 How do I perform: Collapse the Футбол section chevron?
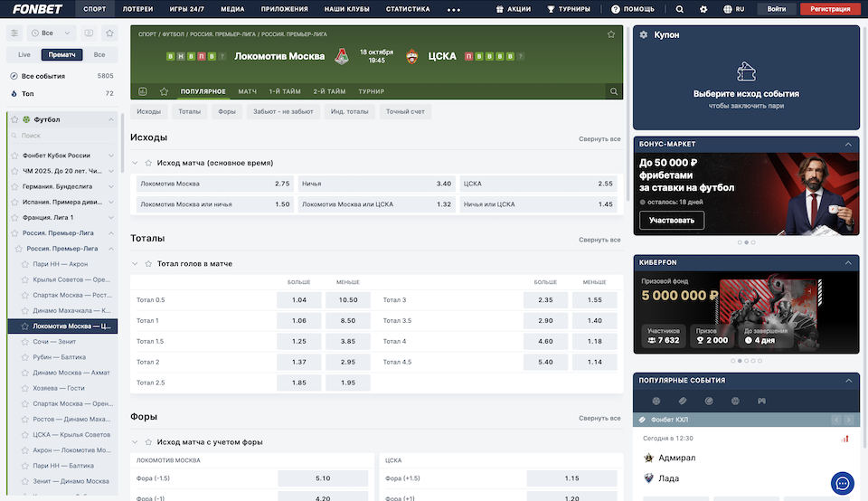point(110,119)
